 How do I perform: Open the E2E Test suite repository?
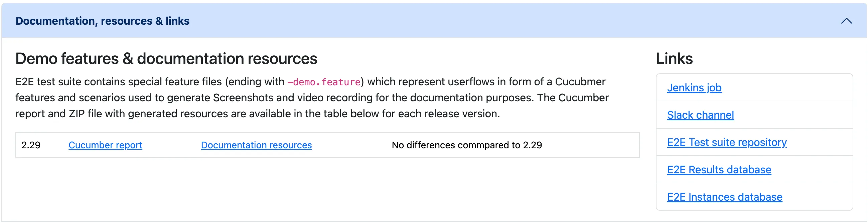point(727,142)
